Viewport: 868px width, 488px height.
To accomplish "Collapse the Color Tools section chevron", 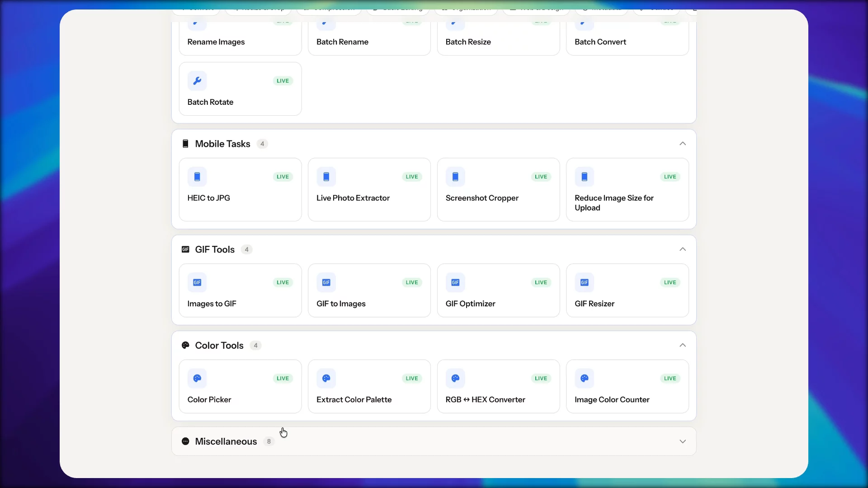I will (683, 345).
